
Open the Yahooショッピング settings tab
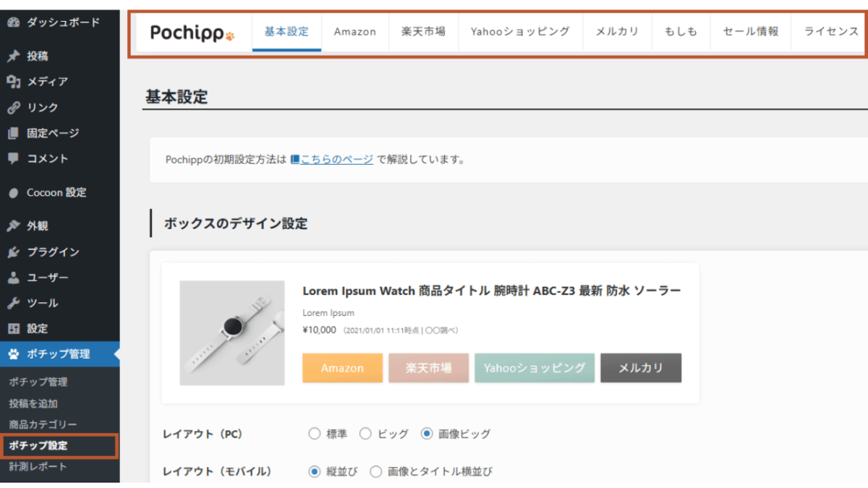[520, 32]
